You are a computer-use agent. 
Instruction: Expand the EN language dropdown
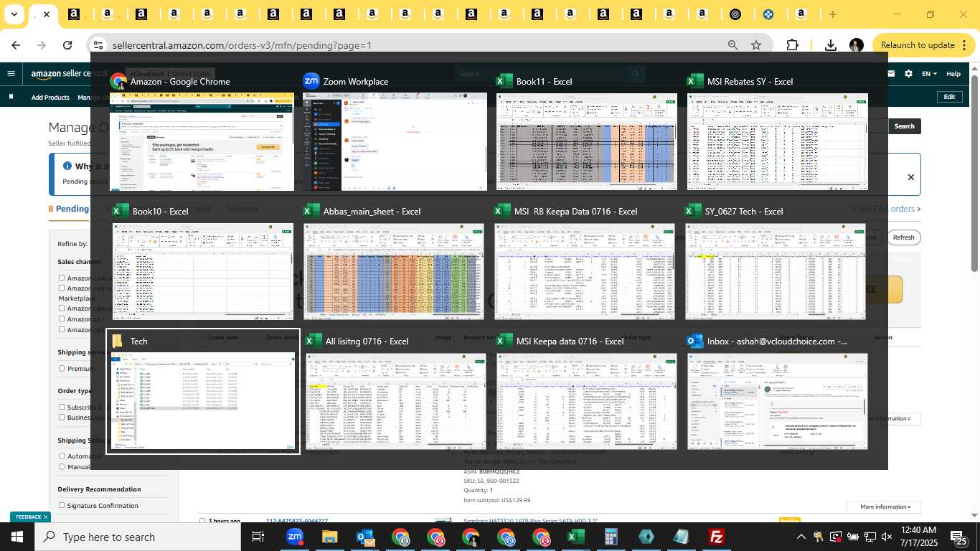pos(930,73)
